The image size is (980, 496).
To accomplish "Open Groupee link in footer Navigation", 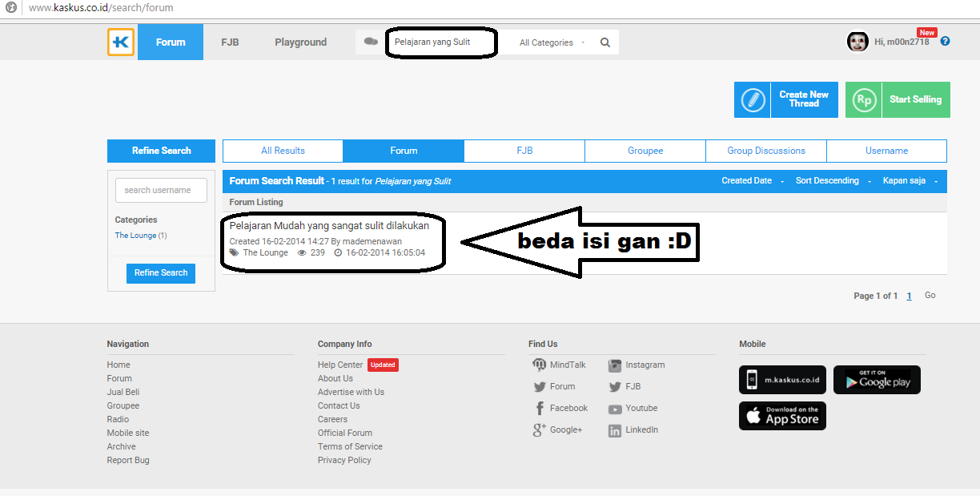I will click(x=123, y=406).
